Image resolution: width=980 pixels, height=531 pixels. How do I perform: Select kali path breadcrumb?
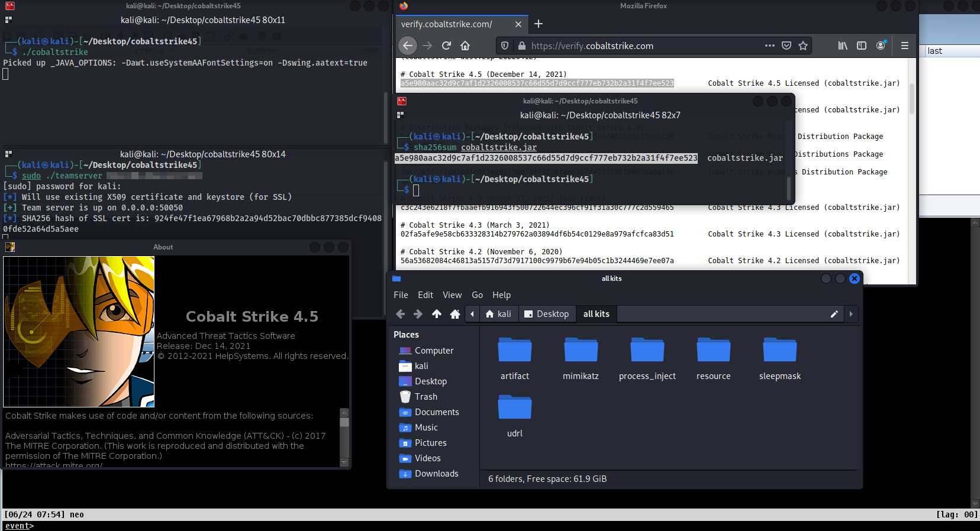[498, 314]
